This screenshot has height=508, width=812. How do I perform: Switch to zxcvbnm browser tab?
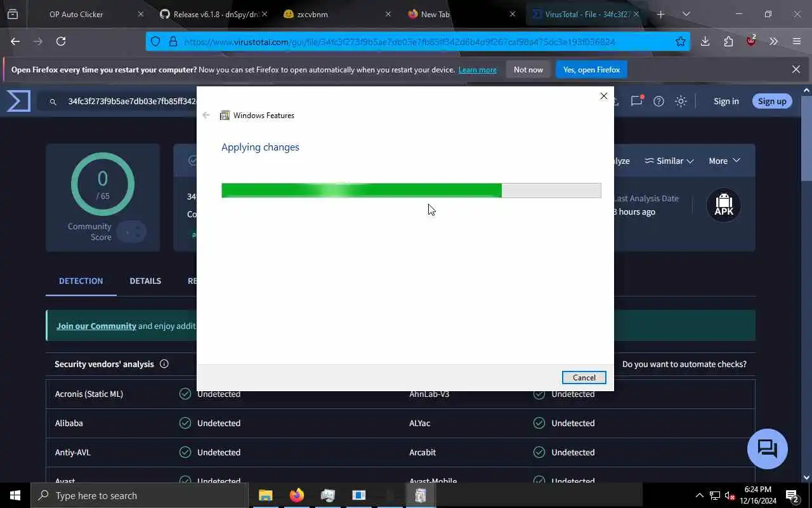[x=312, y=14]
